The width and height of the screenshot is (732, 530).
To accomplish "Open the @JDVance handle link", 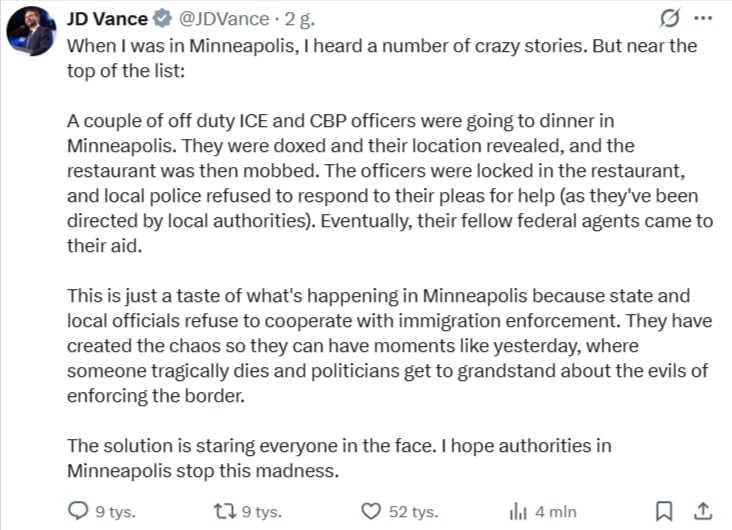I will pyautogui.click(x=223, y=18).
